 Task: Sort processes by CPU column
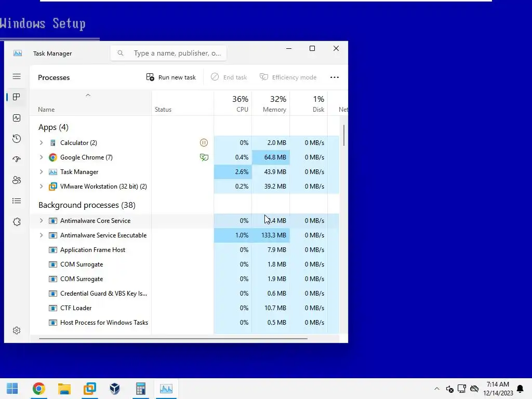pos(233,103)
